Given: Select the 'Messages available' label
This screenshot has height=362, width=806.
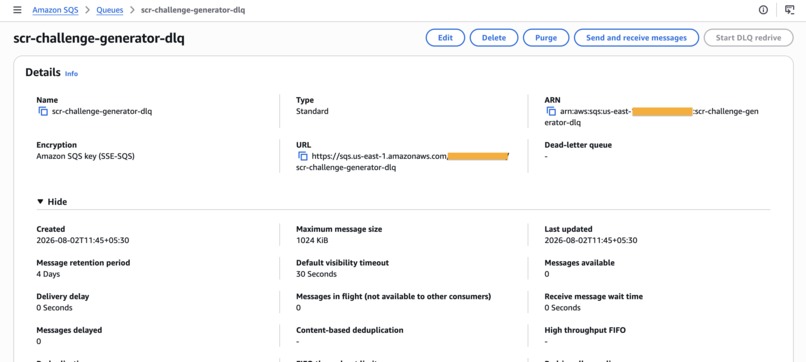Looking at the screenshot, I should coord(579,263).
